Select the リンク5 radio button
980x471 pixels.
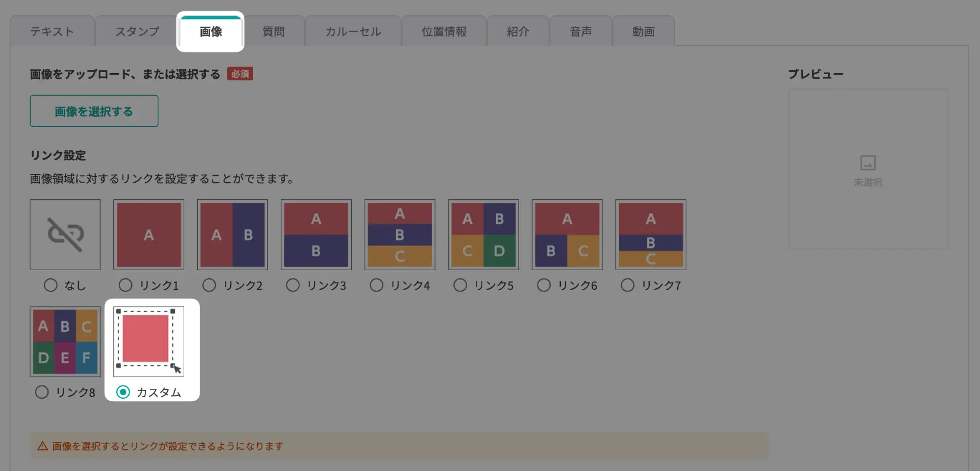tap(460, 285)
